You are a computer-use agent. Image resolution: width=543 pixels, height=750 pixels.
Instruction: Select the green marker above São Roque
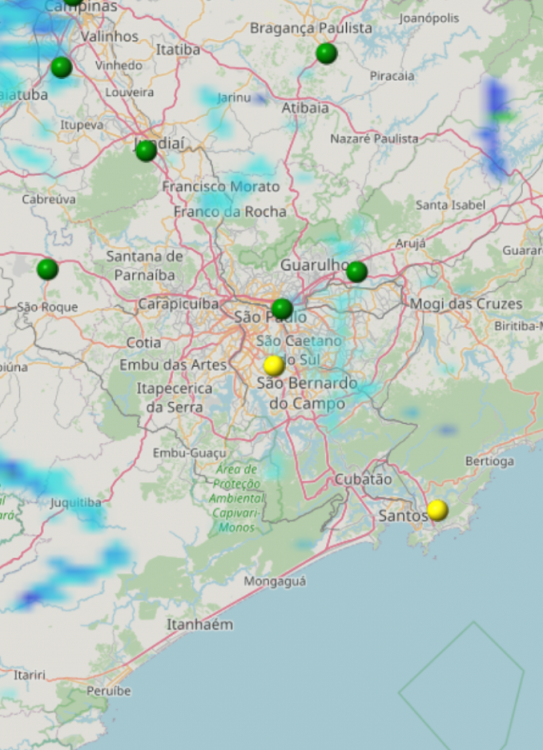point(47,269)
